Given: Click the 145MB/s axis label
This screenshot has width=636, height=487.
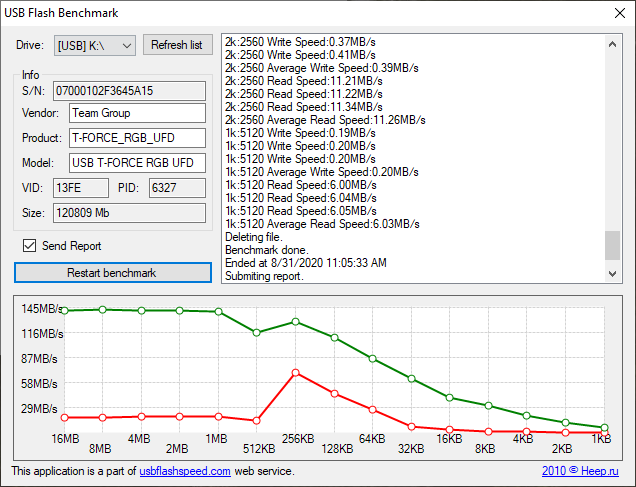Looking at the screenshot, I should tap(42, 309).
